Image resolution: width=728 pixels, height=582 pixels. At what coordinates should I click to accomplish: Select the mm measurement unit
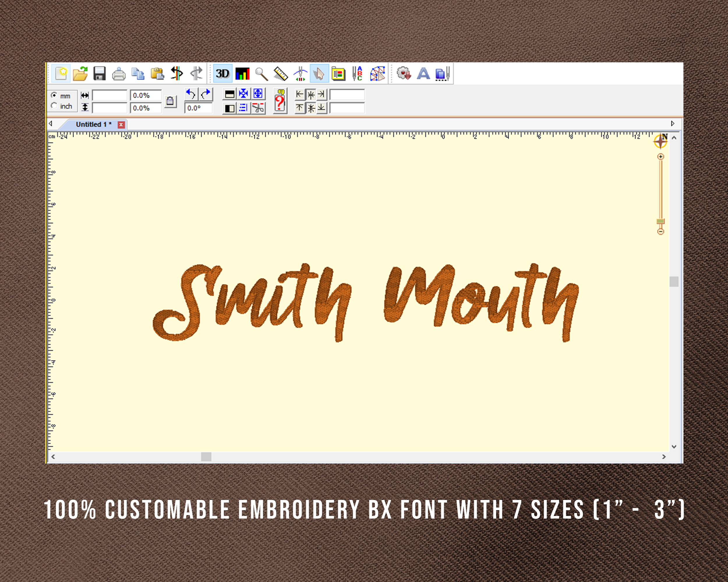click(x=54, y=96)
